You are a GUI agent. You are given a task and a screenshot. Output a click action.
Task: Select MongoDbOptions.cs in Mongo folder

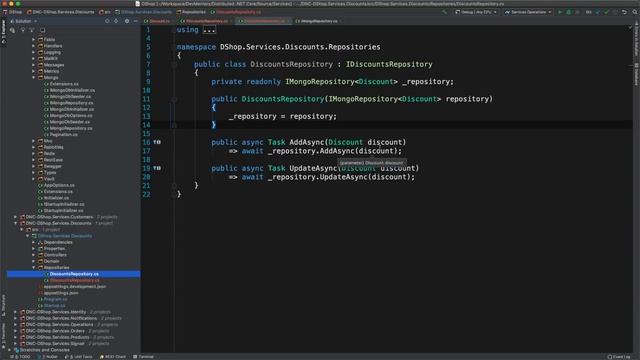point(71,116)
